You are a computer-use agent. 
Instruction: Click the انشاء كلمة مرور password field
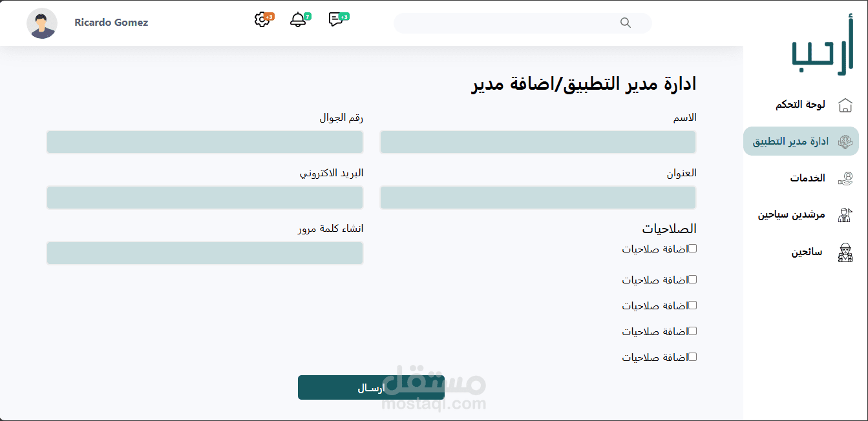(x=205, y=253)
